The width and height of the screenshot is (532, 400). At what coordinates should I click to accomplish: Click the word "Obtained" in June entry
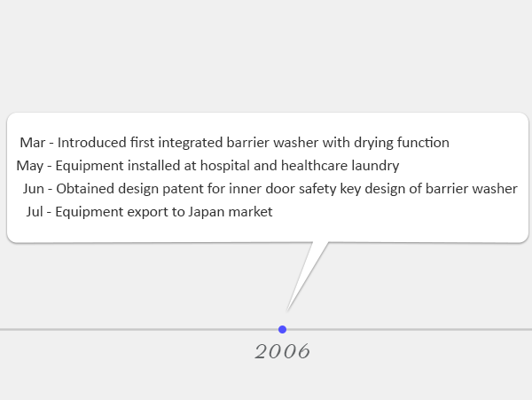click(85, 189)
